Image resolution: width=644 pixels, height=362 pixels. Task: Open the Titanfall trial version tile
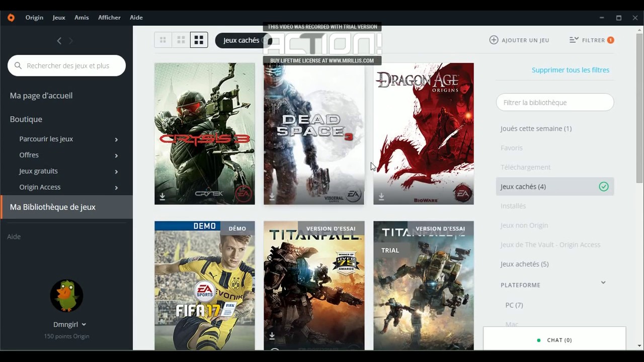(x=314, y=286)
